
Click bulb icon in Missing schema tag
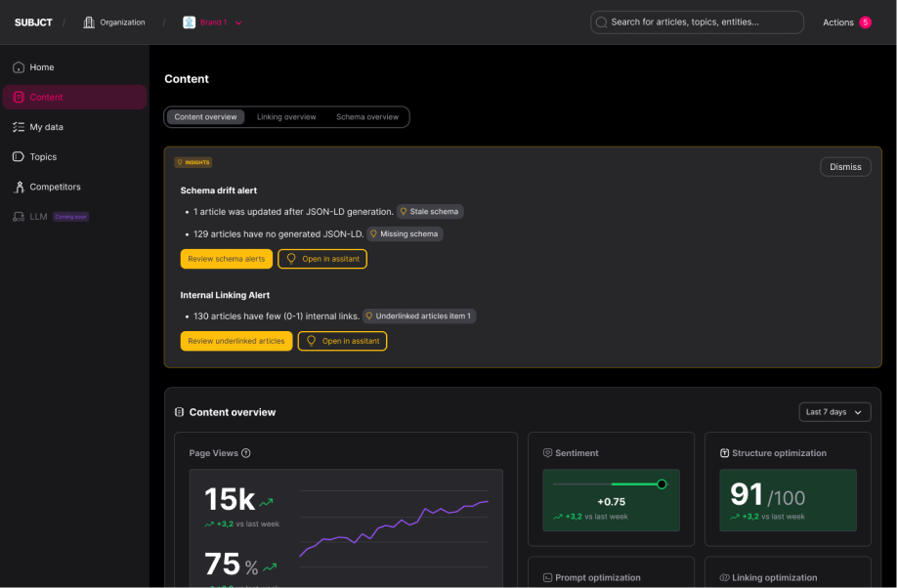click(x=373, y=234)
